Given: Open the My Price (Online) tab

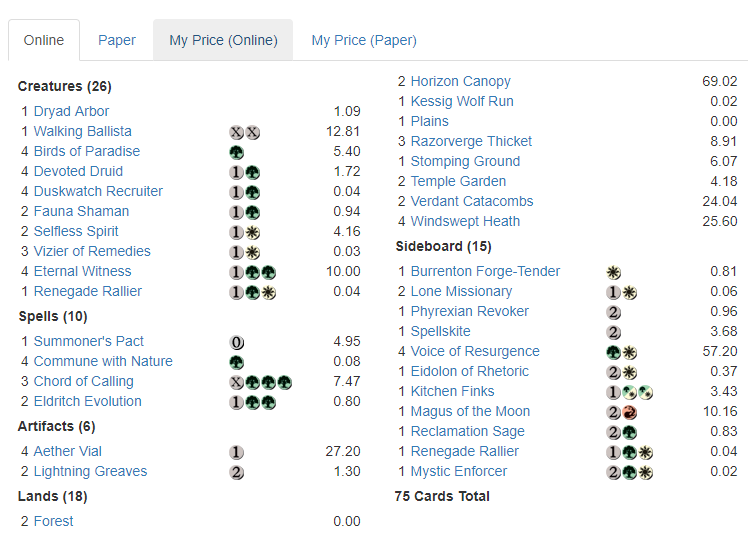Looking at the screenshot, I should tap(223, 40).
